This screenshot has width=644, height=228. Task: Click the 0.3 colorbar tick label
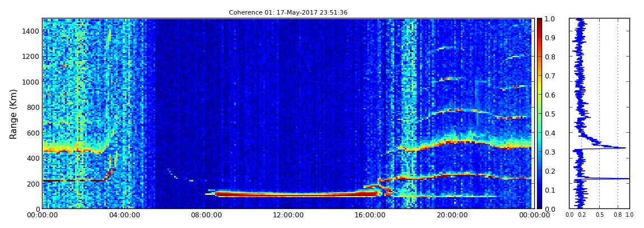point(550,152)
